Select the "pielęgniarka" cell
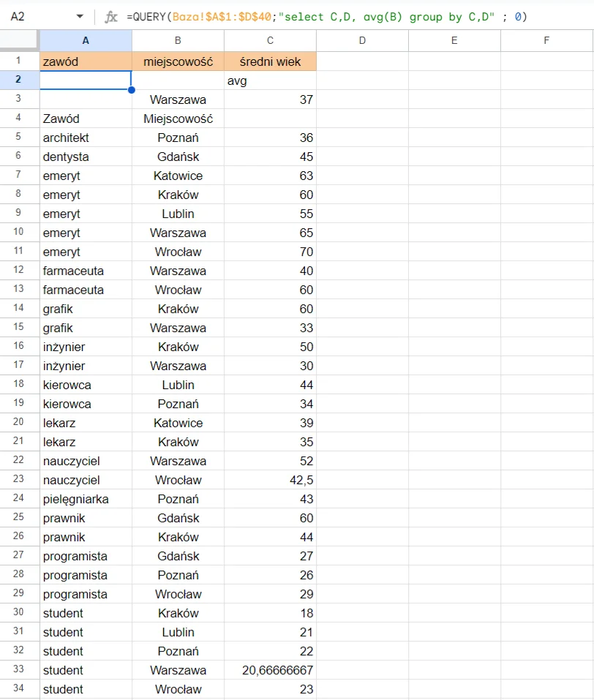Viewport: 594px width, 700px height. 86,499
